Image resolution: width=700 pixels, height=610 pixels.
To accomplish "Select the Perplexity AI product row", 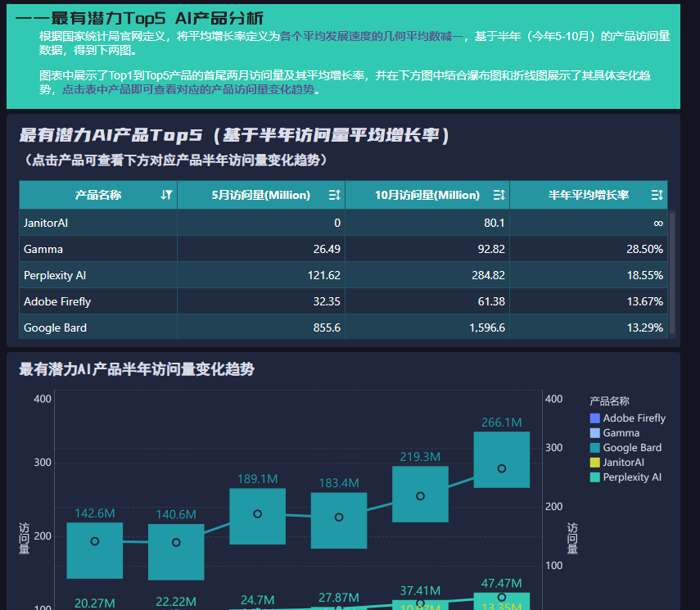I will pos(343,275).
